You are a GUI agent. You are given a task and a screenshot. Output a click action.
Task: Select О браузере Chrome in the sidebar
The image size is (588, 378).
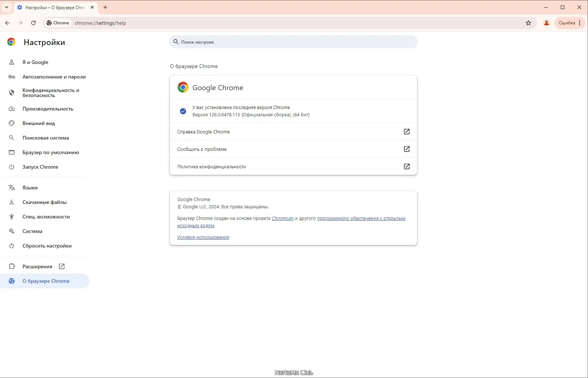point(45,281)
